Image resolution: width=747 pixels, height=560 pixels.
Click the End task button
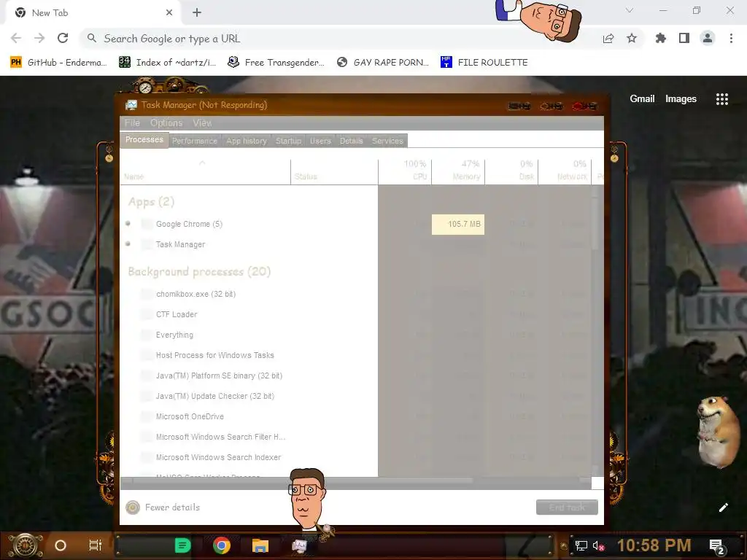567,507
